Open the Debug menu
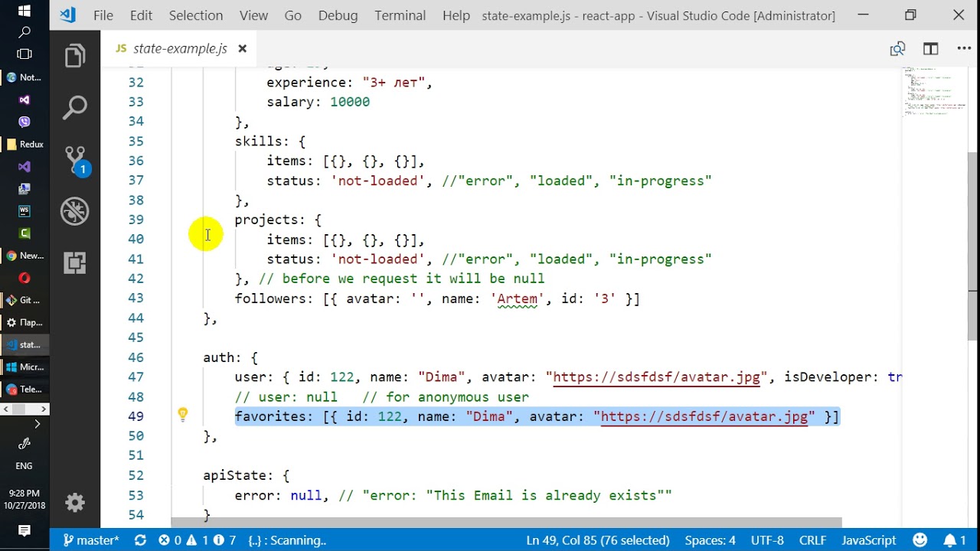This screenshot has height=551, width=980. tap(338, 15)
